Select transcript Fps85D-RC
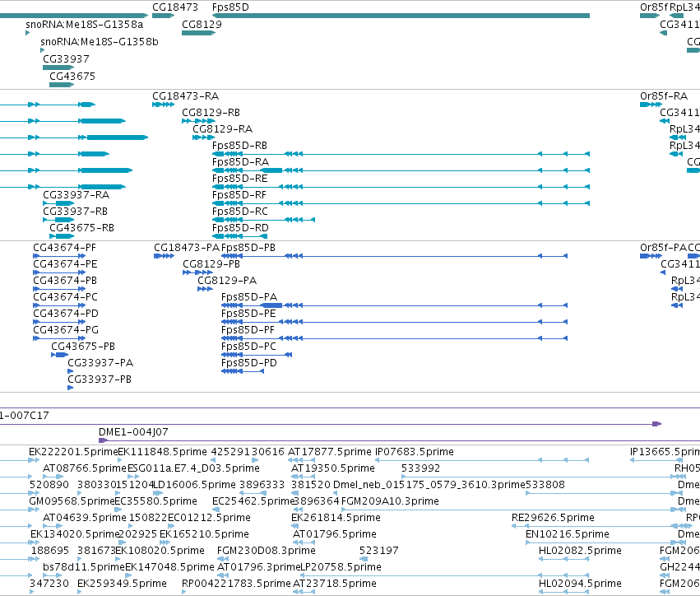 point(263,219)
